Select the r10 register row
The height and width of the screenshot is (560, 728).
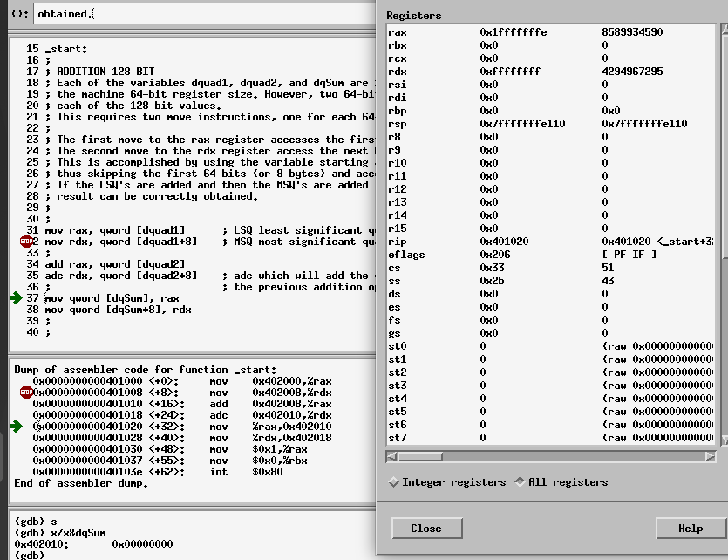tap(551, 162)
